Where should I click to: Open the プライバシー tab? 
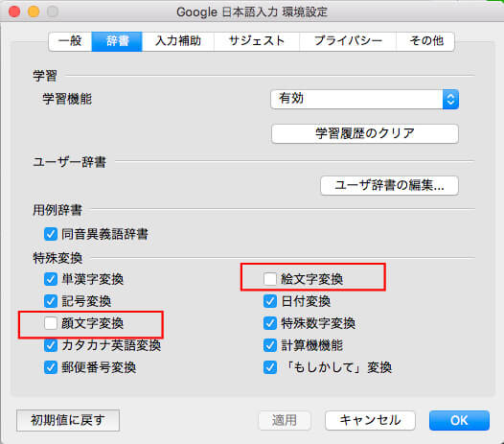click(348, 41)
